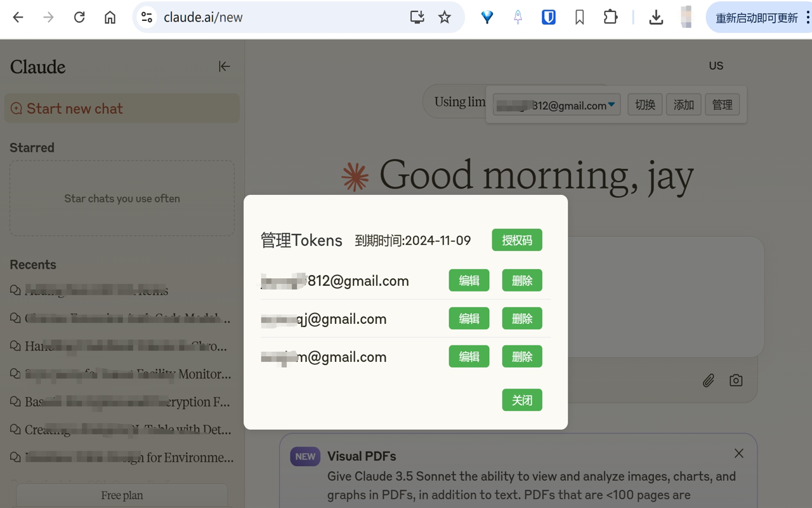
Task: Click the 重新启动即可更新 update button
Action: point(757,18)
